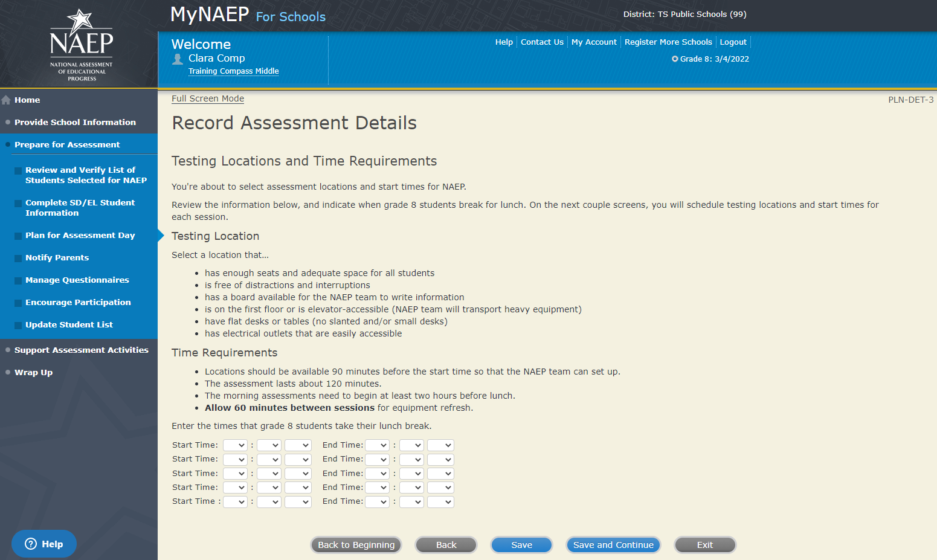Switch to Full Screen Mode
Screen dimensions: 937x560
(208, 98)
